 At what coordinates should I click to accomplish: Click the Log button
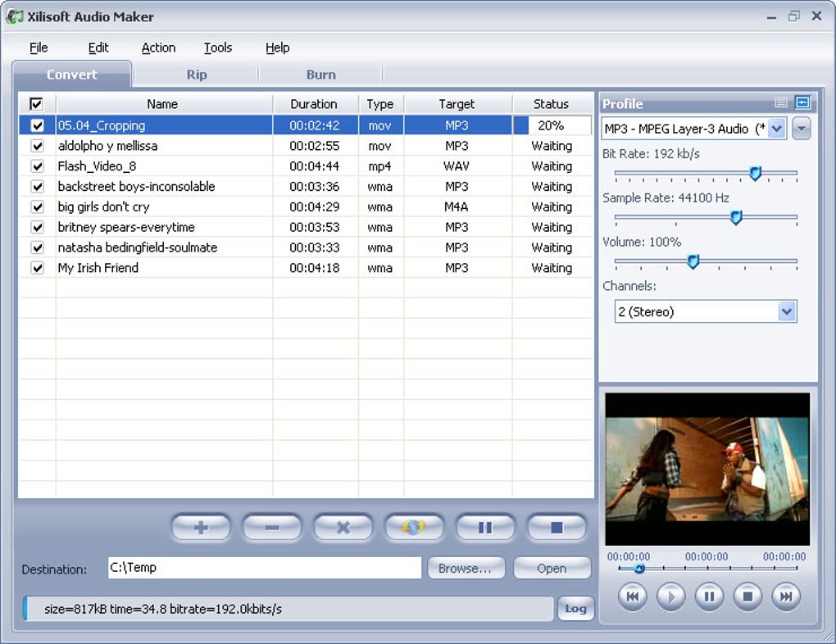575,609
